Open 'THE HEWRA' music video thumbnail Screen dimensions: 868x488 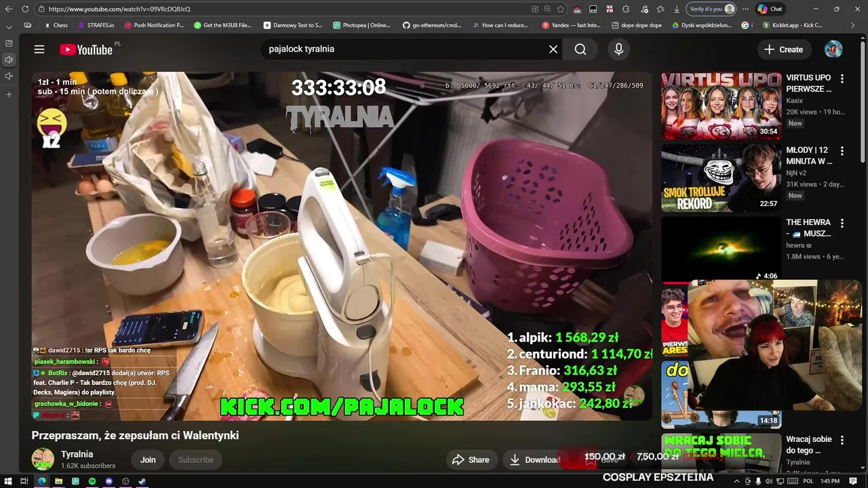(721, 250)
